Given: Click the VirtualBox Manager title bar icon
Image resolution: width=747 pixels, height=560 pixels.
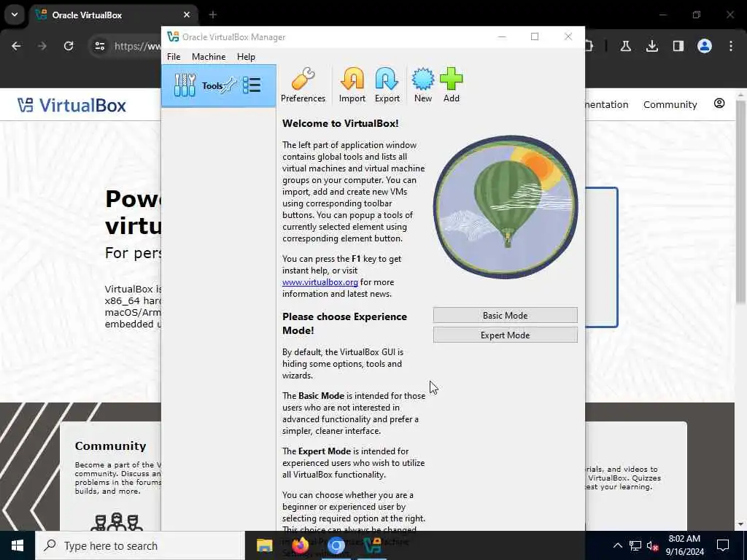Looking at the screenshot, I should [173, 36].
